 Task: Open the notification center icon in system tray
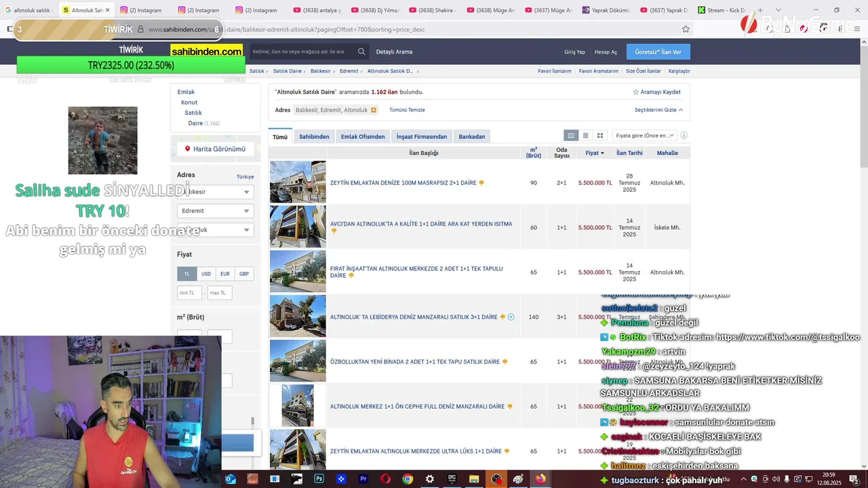click(x=855, y=479)
